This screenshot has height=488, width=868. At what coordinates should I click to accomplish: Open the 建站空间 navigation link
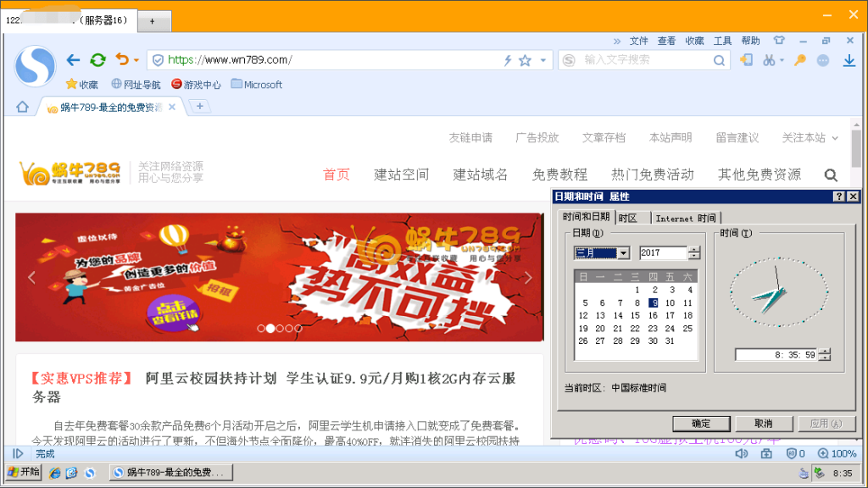point(401,175)
